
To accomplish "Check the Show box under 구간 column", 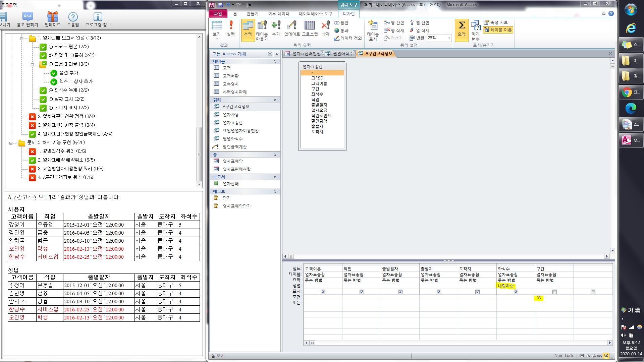I will (554, 292).
